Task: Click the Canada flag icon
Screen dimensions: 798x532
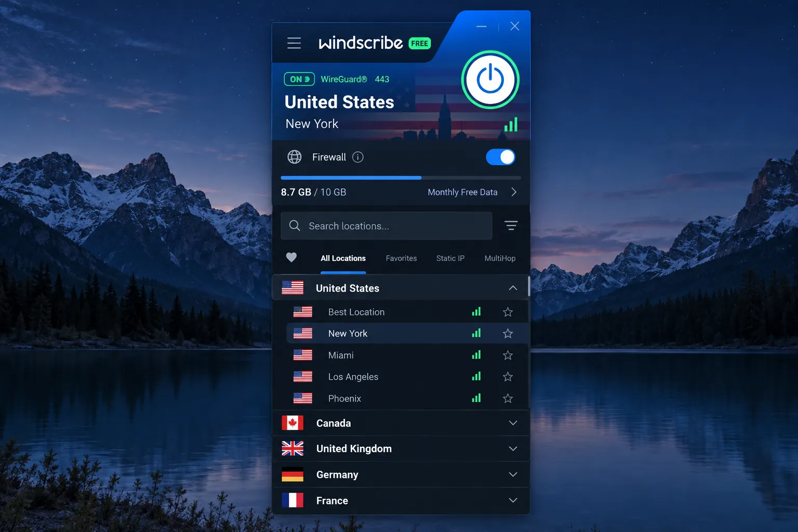Action: [x=292, y=423]
